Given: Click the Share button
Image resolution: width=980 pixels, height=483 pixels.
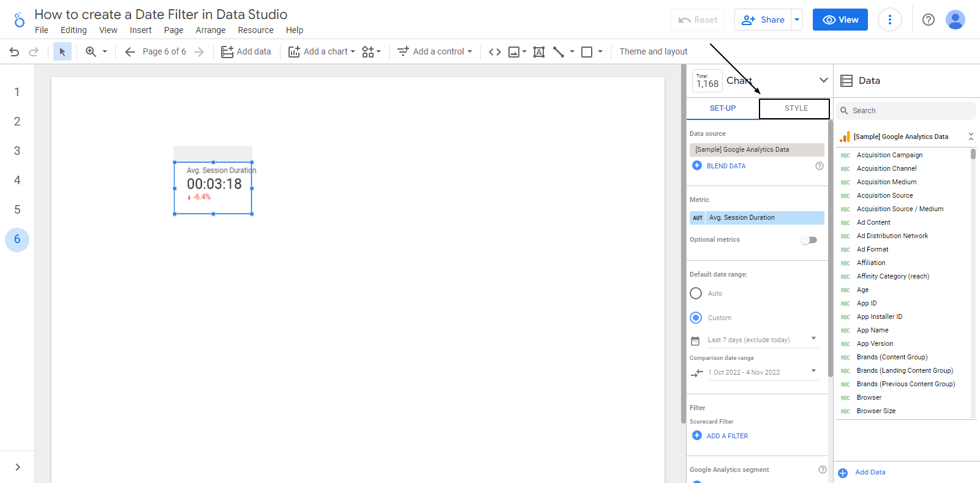Looking at the screenshot, I should pyautogui.click(x=763, y=20).
